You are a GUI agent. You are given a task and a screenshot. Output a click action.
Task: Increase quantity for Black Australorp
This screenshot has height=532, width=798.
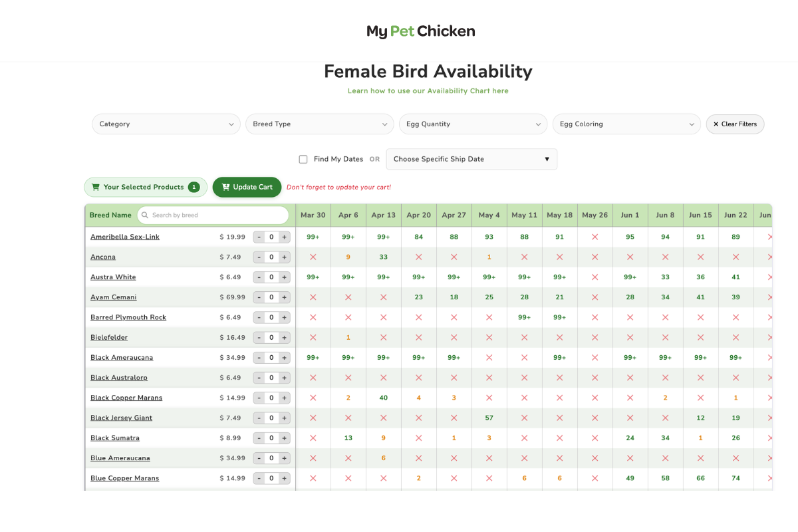[x=284, y=378]
